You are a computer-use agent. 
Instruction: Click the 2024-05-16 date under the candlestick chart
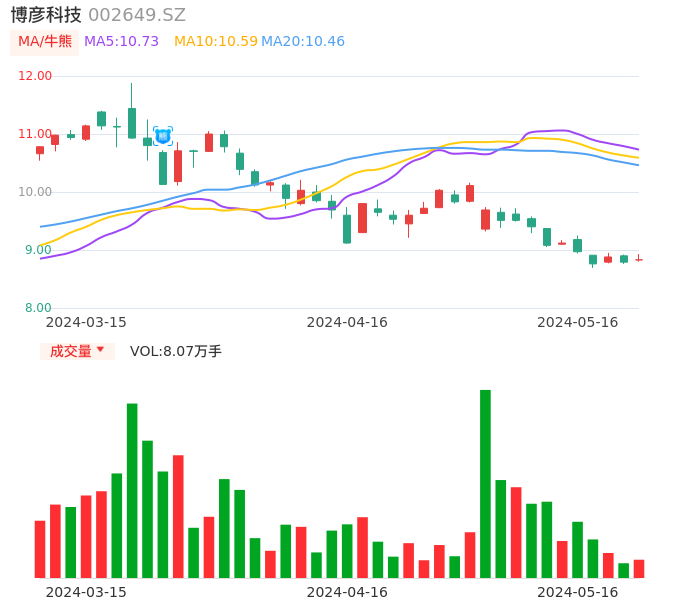click(578, 322)
